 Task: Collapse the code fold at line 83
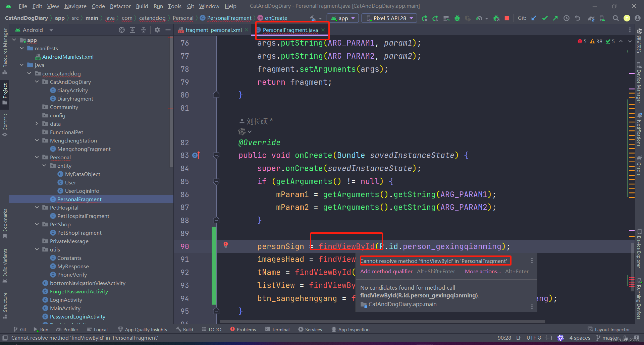point(216,155)
